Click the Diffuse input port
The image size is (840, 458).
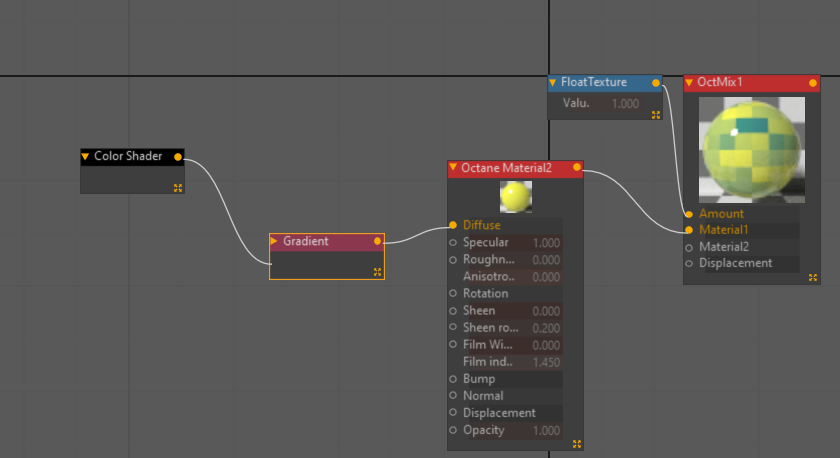coord(453,225)
